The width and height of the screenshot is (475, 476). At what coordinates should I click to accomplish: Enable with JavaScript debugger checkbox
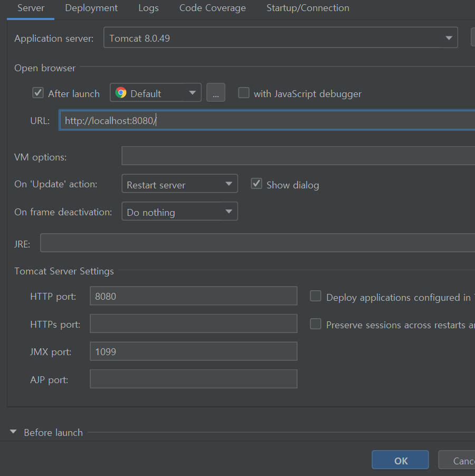tap(244, 93)
